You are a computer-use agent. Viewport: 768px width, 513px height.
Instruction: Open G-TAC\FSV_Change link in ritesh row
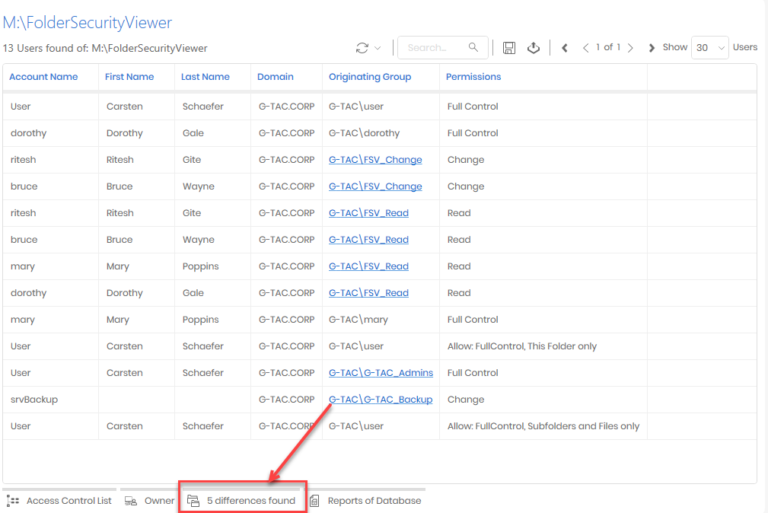pos(375,160)
